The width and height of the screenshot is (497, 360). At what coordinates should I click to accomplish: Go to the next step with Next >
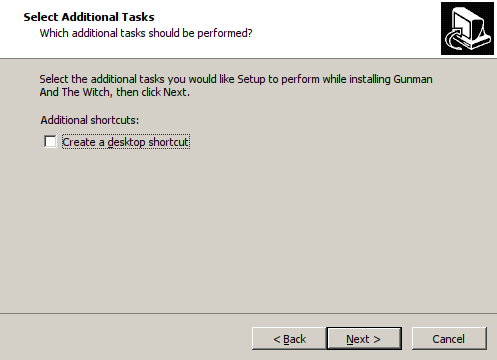click(x=364, y=338)
